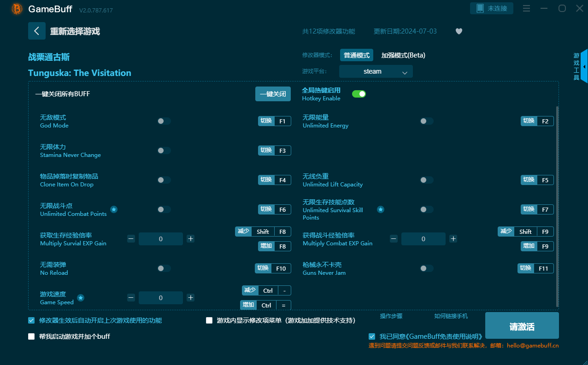Viewport: 588px width, 365px height.
Task: Turn on Stamina Never Change
Action: tap(164, 151)
